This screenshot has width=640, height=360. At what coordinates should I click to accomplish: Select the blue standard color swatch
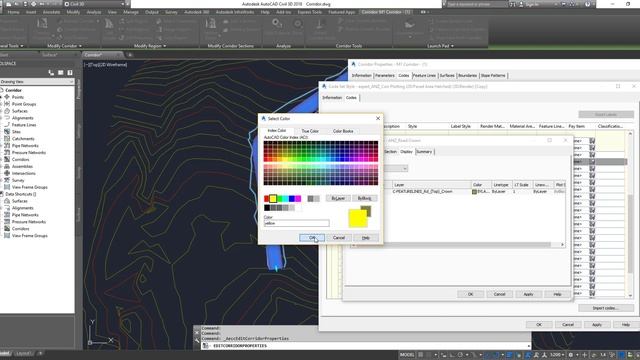(x=292, y=199)
